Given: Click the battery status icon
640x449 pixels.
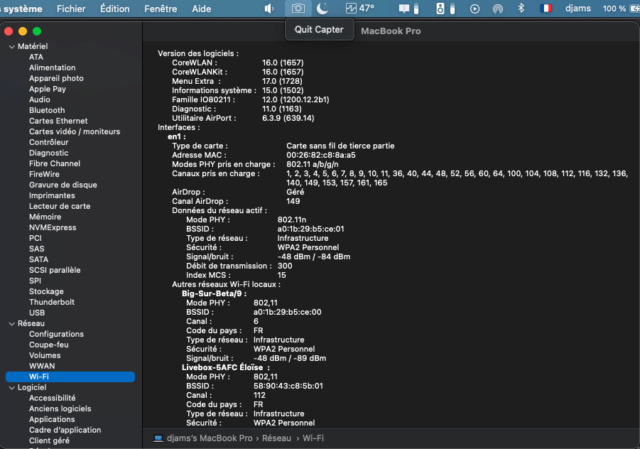Looking at the screenshot, I should [x=635, y=9].
